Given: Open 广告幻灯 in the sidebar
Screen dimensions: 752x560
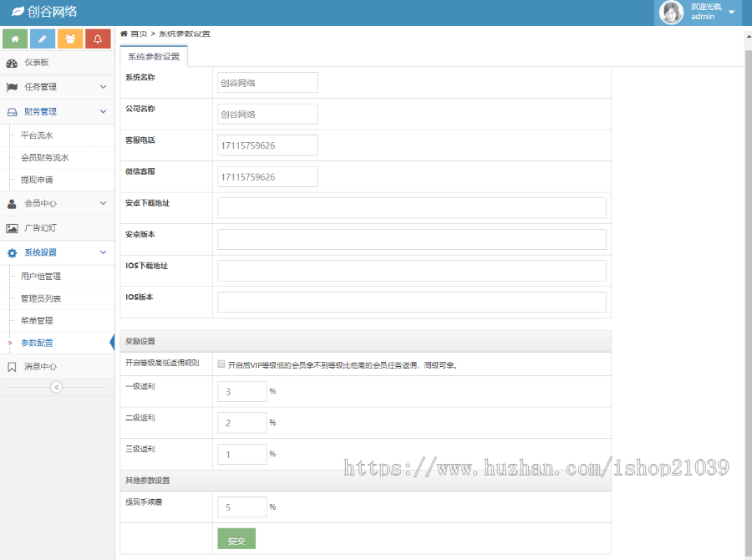Looking at the screenshot, I should click(57, 228).
